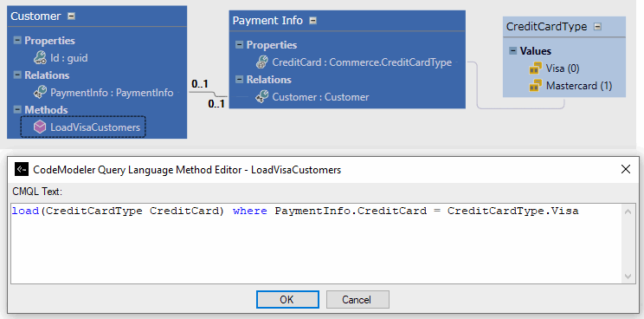644x319 pixels.
Task: Click the CMQL text scrollbar down arrow
Action: click(628, 277)
